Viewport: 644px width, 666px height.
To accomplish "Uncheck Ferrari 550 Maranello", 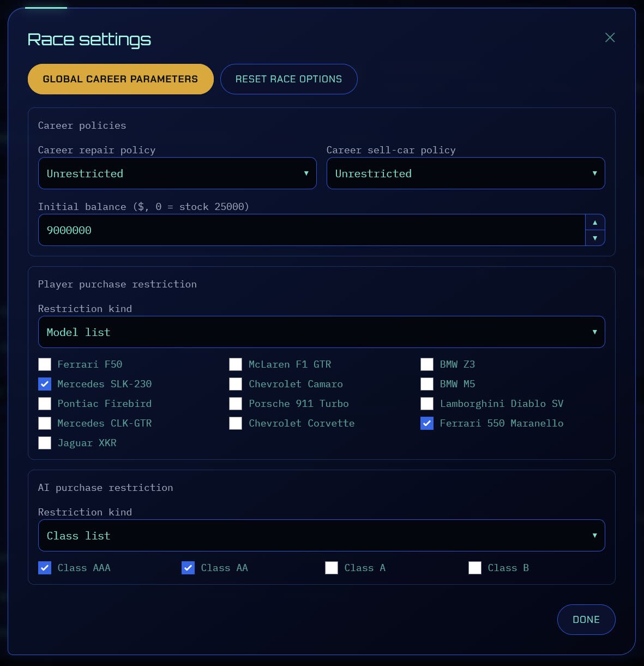I will click(x=427, y=423).
